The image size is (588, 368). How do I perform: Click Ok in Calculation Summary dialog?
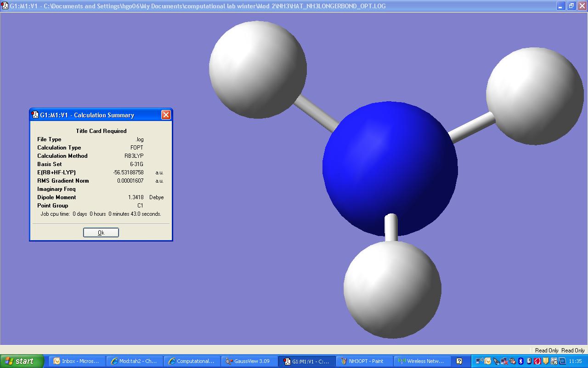tap(101, 233)
